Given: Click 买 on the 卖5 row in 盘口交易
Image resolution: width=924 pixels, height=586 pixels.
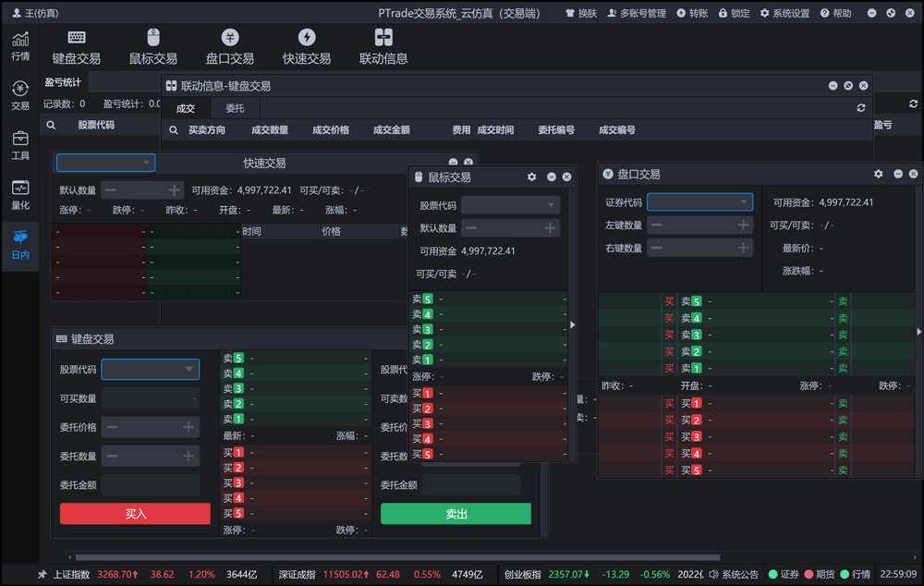Looking at the screenshot, I should click(x=669, y=301).
